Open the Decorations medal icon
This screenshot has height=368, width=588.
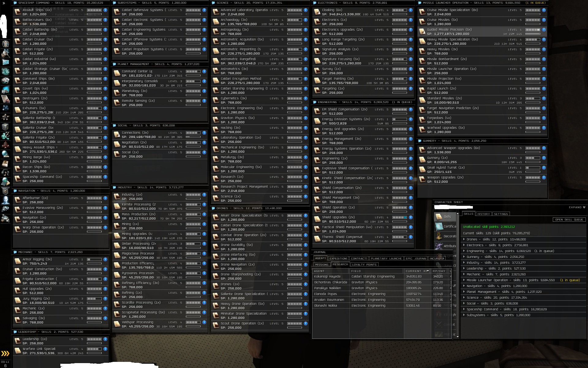(439, 236)
